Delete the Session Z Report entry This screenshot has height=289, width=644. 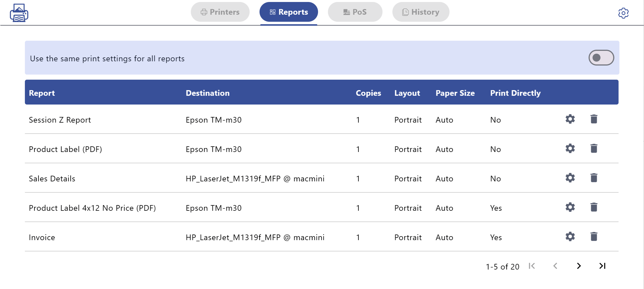coord(593,119)
